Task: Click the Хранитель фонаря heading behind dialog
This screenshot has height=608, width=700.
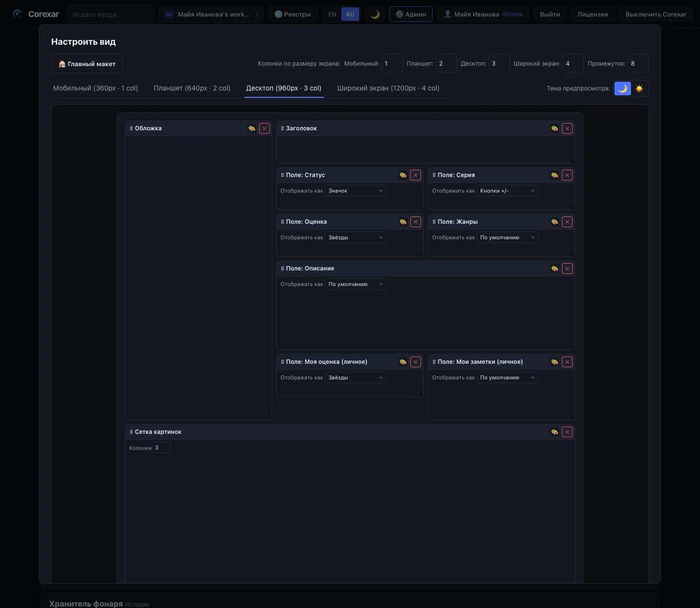Action: [x=86, y=603]
